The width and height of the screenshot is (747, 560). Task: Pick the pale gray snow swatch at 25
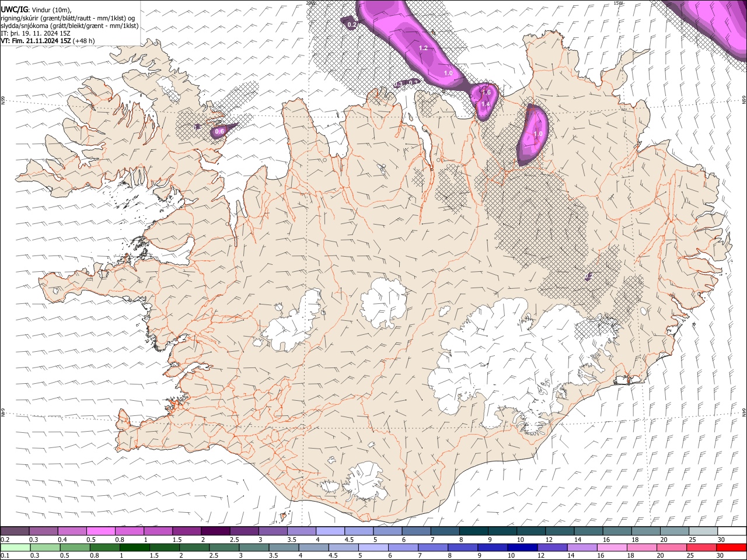point(704,531)
